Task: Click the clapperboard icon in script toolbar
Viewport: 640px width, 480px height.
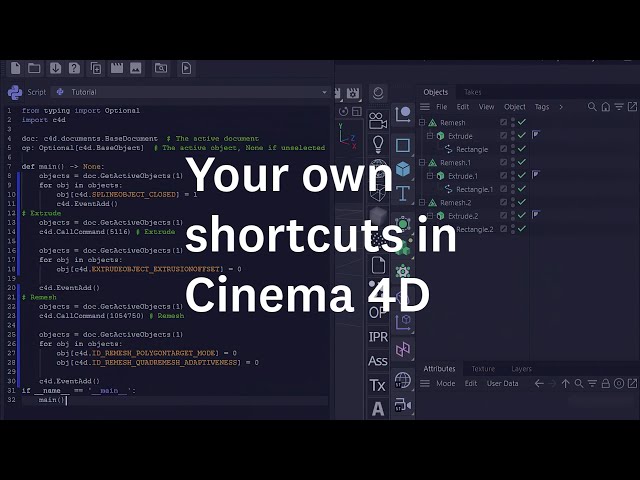Action: point(117,68)
